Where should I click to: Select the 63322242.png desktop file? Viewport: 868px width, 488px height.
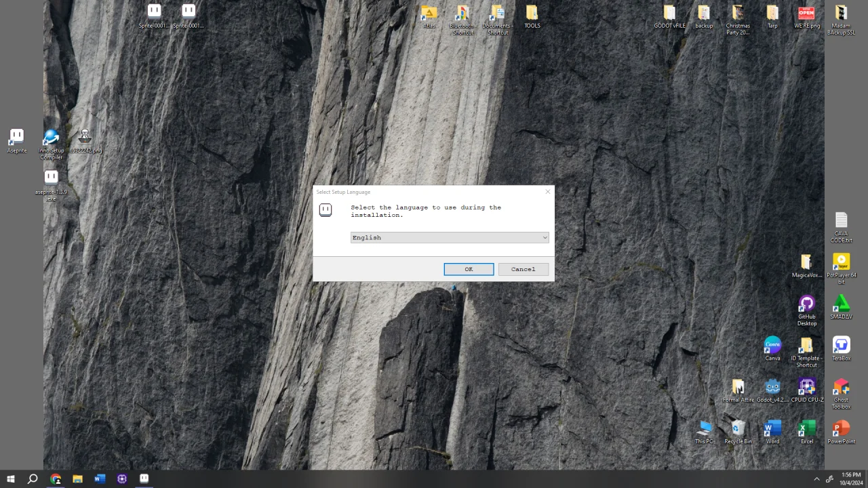85,141
